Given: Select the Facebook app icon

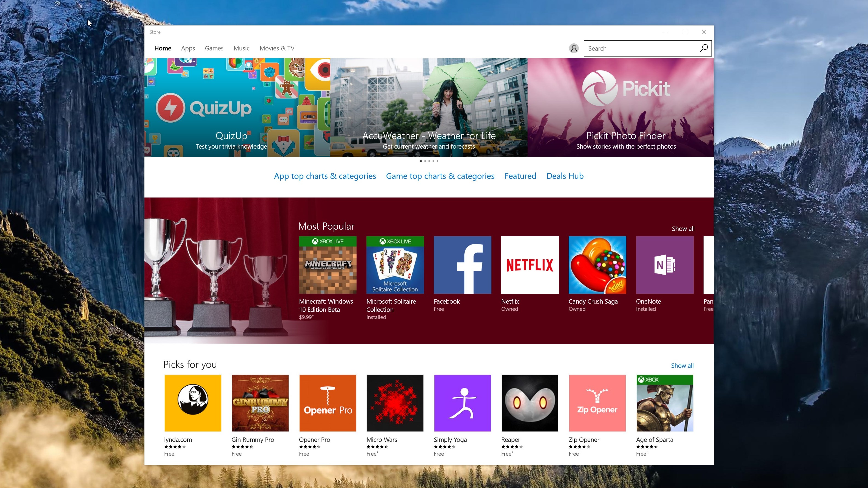Looking at the screenshot, I should 462,265.
